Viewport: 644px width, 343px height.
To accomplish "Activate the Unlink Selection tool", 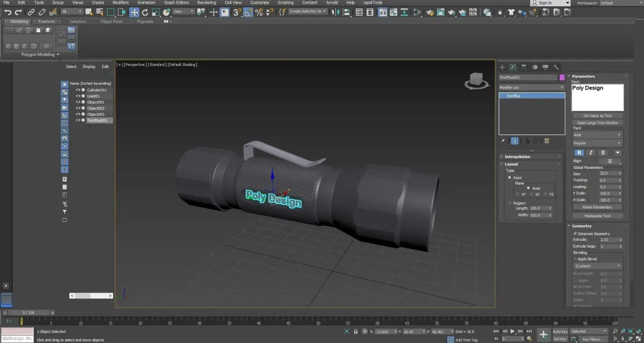I will pyautogui.click(x=41, y=12).
